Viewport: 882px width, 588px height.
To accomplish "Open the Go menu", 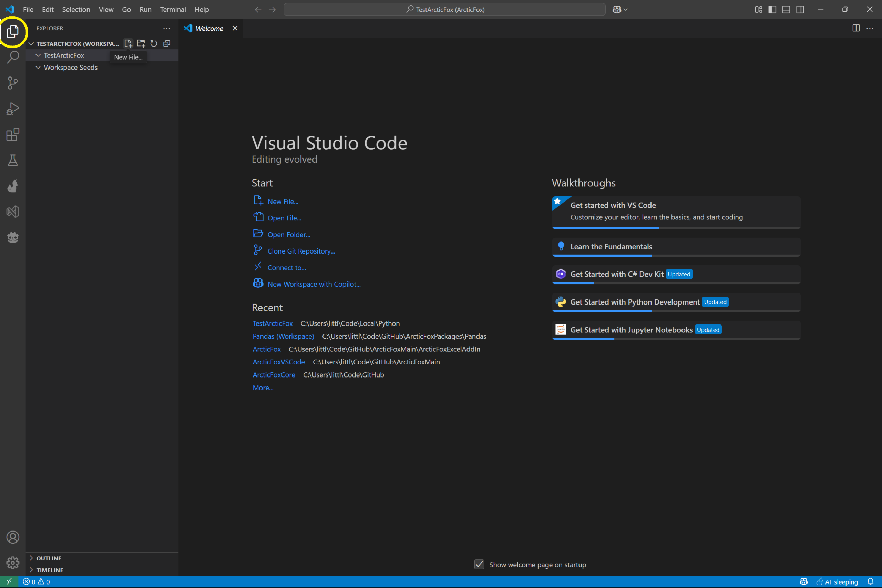I will (126, 10).
